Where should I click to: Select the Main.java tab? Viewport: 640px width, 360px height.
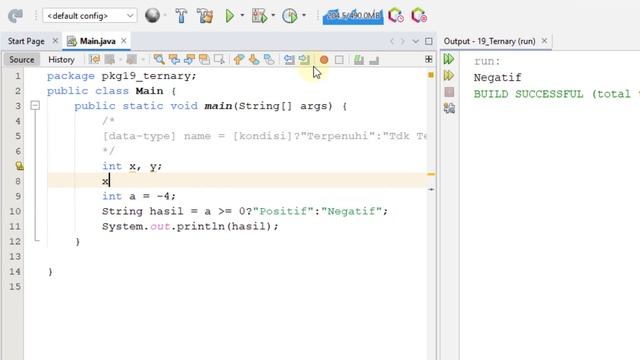point(98,41)
